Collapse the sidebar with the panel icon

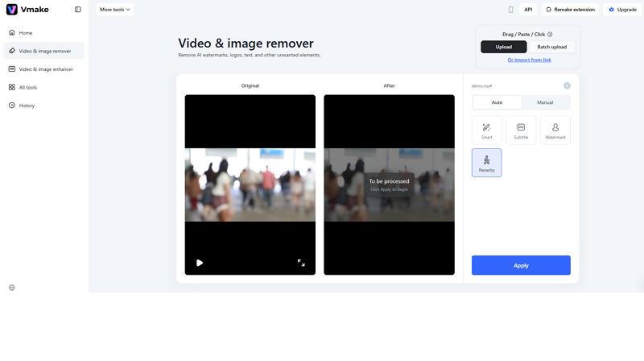pyautogui.click(x=77, y=10)
